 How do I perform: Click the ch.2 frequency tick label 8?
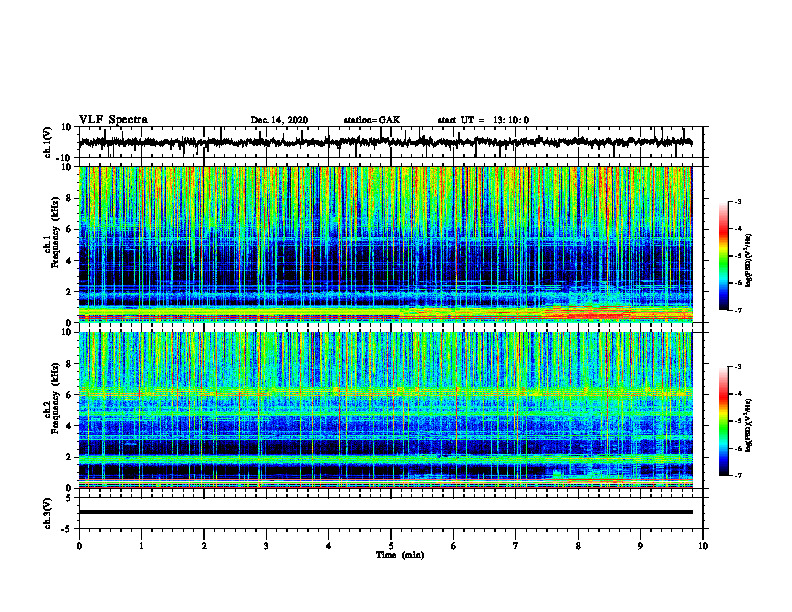point(69,364)
